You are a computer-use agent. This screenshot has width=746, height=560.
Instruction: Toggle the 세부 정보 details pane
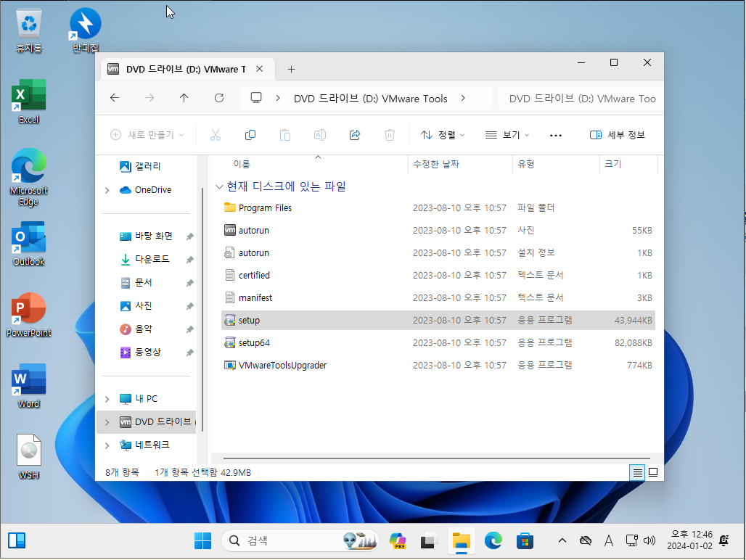617,135
